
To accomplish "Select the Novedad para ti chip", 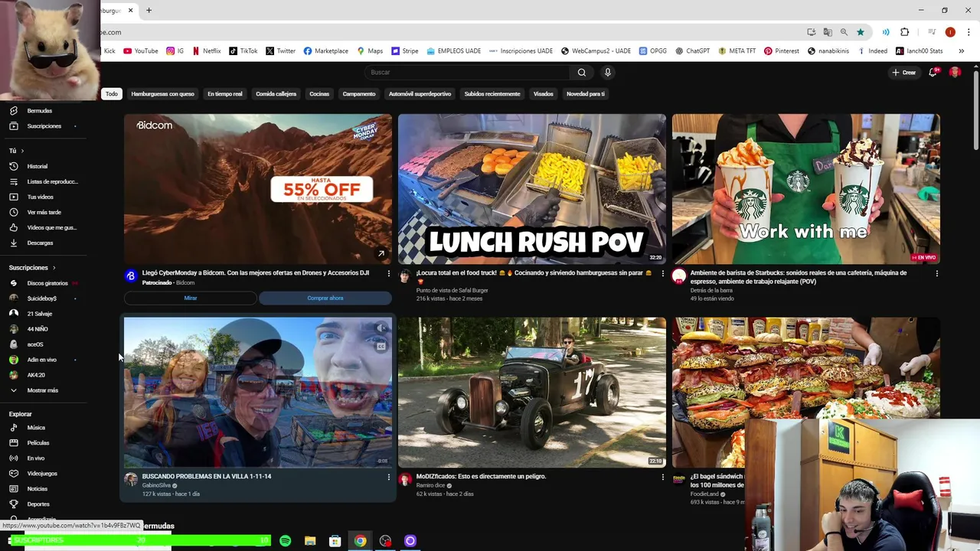I will coord(586,94).
